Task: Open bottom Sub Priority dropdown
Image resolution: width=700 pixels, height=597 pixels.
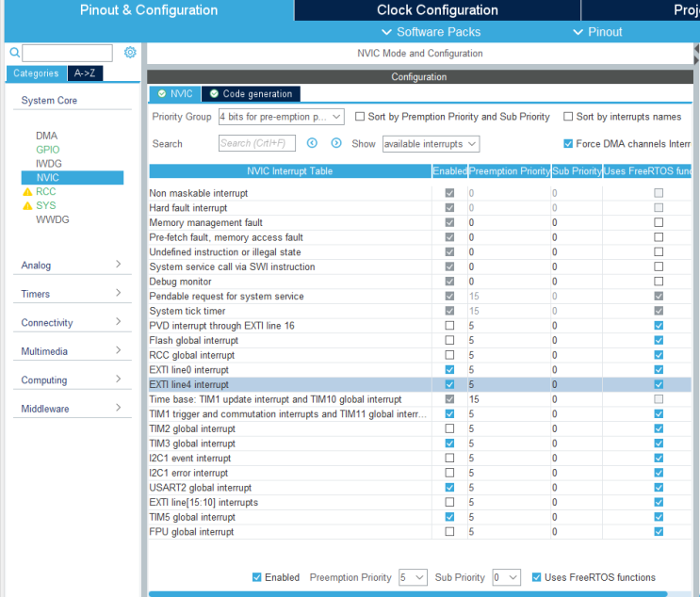Action: (x=507, y=578)
